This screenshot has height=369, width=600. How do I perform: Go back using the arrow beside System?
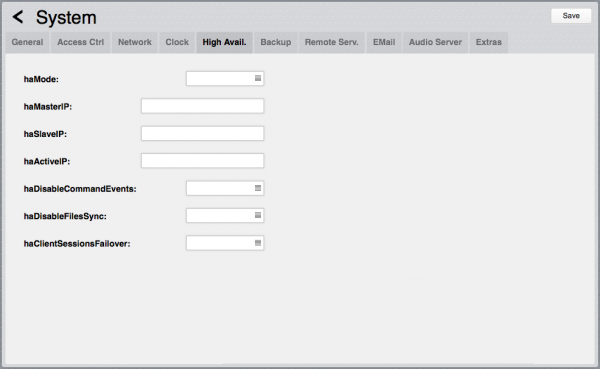click(18, 17)
